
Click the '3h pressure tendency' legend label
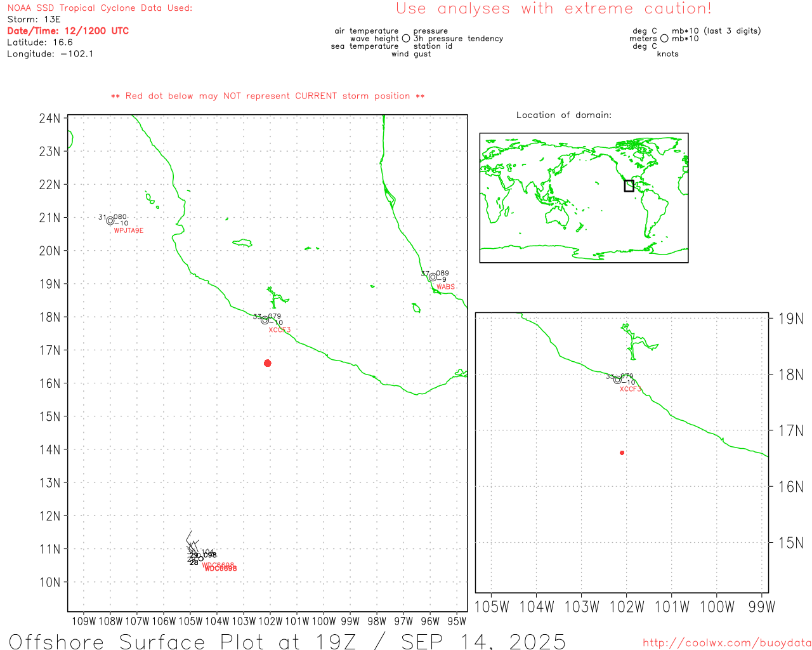pyautogui.click(x=458, y=39)
